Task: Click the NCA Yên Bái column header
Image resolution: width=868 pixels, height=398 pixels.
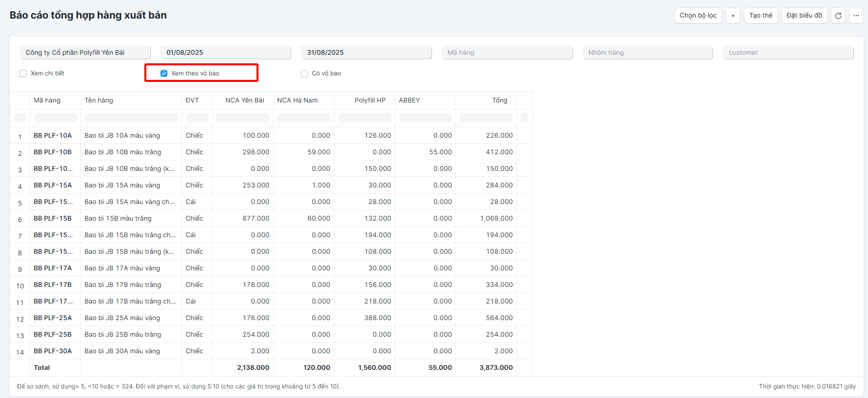Action: (x=243, y=101)
